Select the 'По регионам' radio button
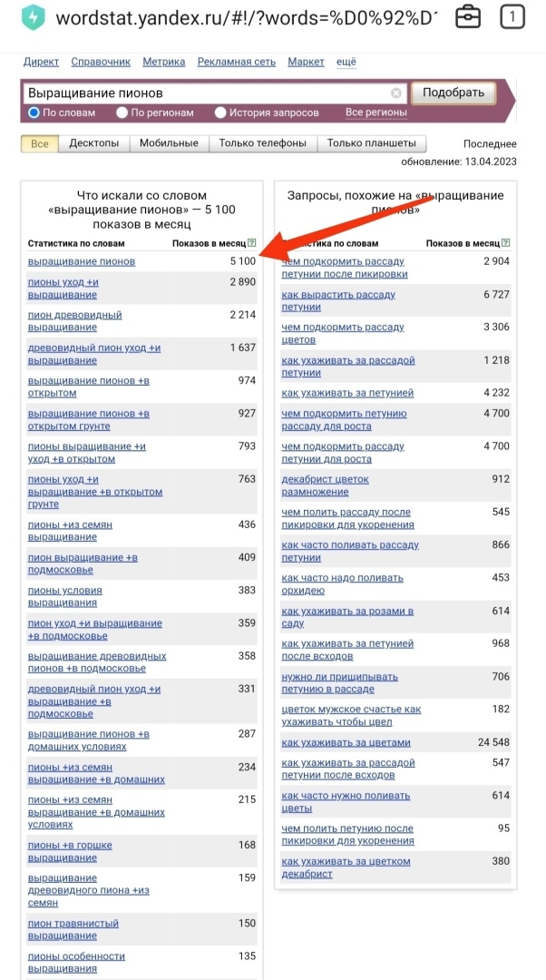The width and height of the screenshot is (546, 980). pos(122,113)
